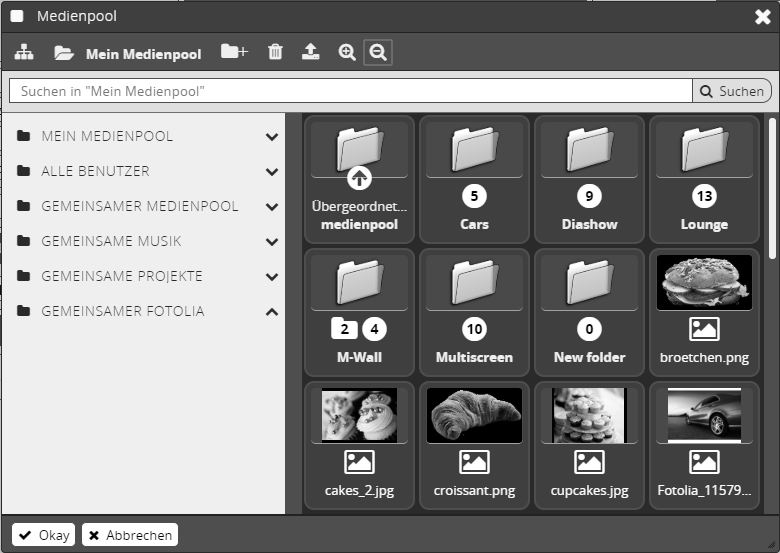Screen dimensions: 780x553
Task: Click the trash delete icon
Action: (x=275, y=52)
